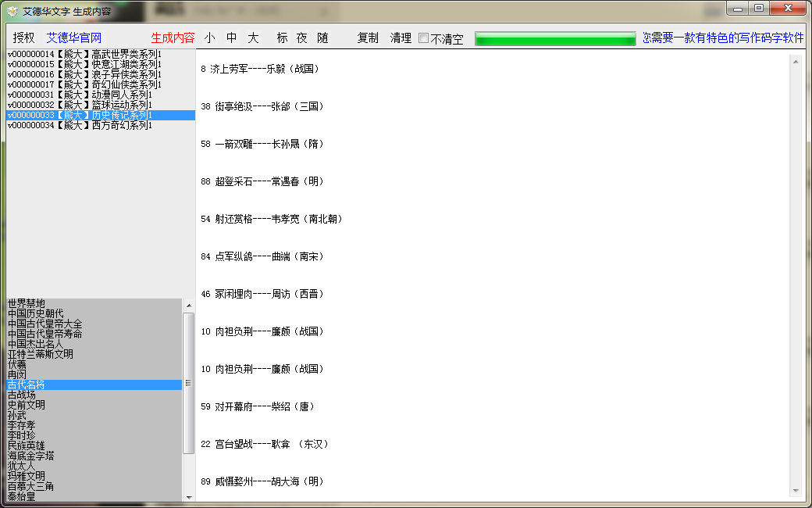Minimize the 艾德华文字 window
The width and height of the screenshot is (812, 508).
point(737,8)
